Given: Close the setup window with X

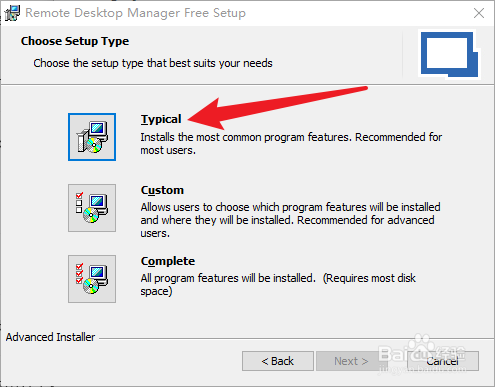Looking at the screenshot, I should click(479, 13).
